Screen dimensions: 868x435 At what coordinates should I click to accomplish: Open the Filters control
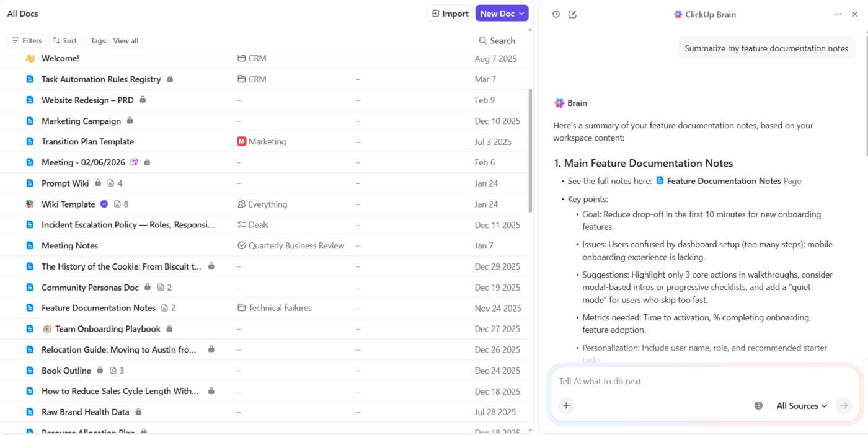[27, 40]
